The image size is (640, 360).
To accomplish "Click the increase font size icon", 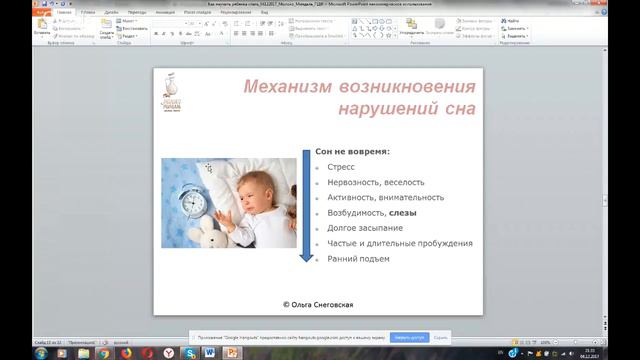I will 207,24.
